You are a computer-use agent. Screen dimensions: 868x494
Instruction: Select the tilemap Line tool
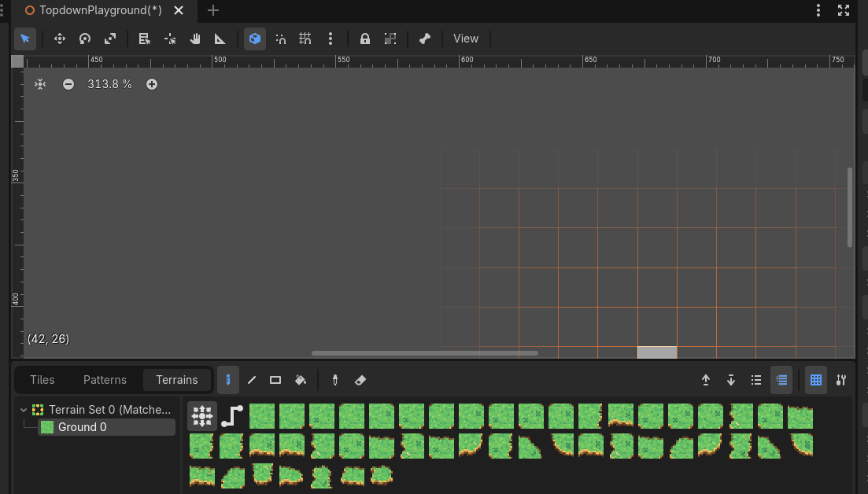click(252, 380)
